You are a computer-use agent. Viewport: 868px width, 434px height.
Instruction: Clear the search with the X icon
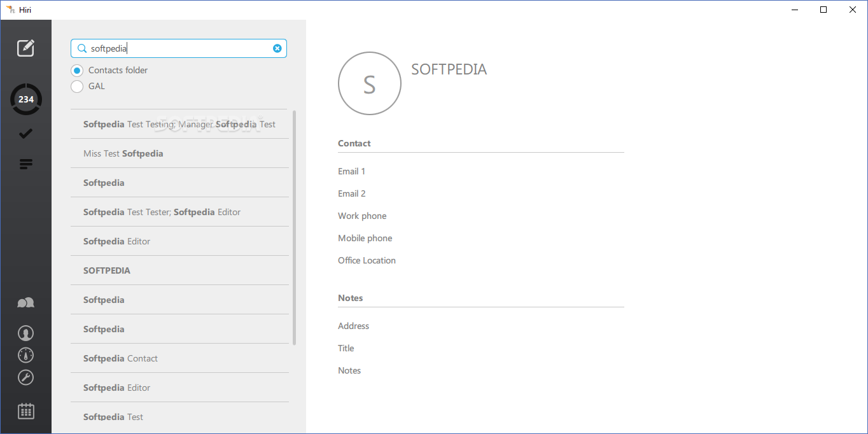point(277,48)
